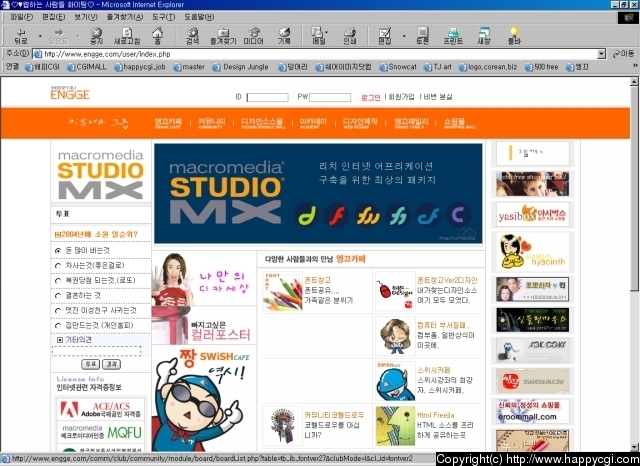The height and width of the screenshot is (466, 640).
Task: Open the Media (미디어) toolbar icon
Action: (x=253, y=36)
